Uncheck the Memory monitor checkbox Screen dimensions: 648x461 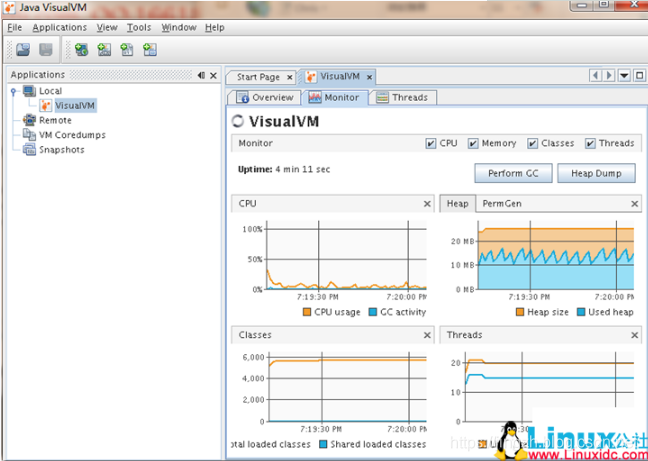(x=473, y=144)
